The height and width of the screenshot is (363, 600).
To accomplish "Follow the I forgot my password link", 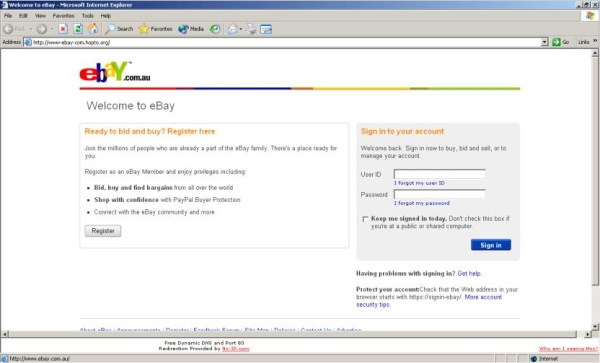I will click(x=422, y=203).
